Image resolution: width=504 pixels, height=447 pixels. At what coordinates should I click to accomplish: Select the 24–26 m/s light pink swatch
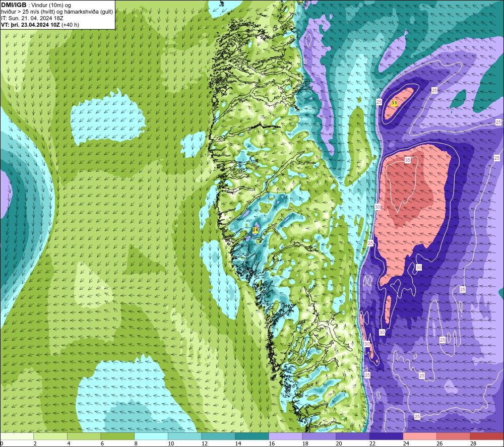point(420,436)
